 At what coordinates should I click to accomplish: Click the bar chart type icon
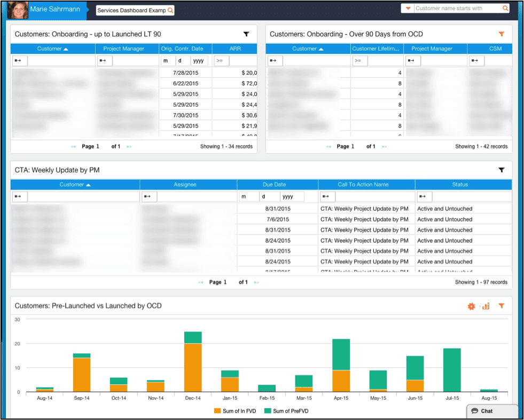486,306
